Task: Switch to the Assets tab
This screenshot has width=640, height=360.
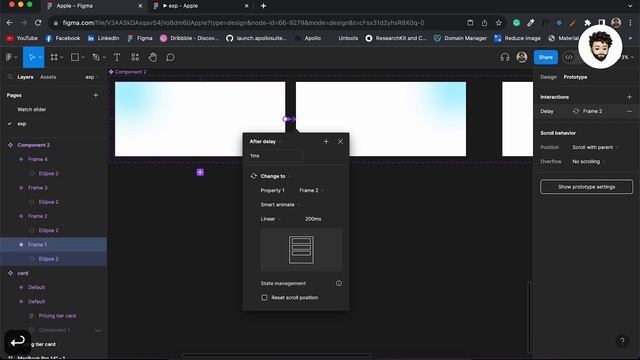Action: (x=48, y=77)
